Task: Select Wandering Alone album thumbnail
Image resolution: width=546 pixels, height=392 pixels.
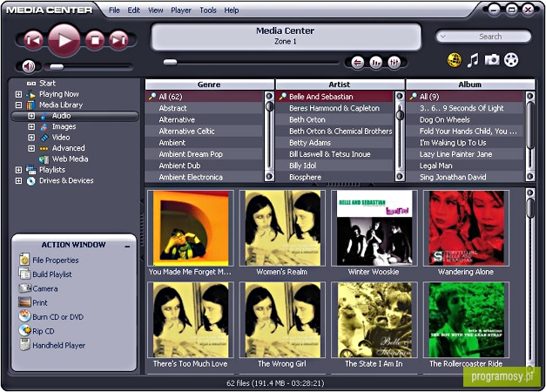Action: coord(466,228)
